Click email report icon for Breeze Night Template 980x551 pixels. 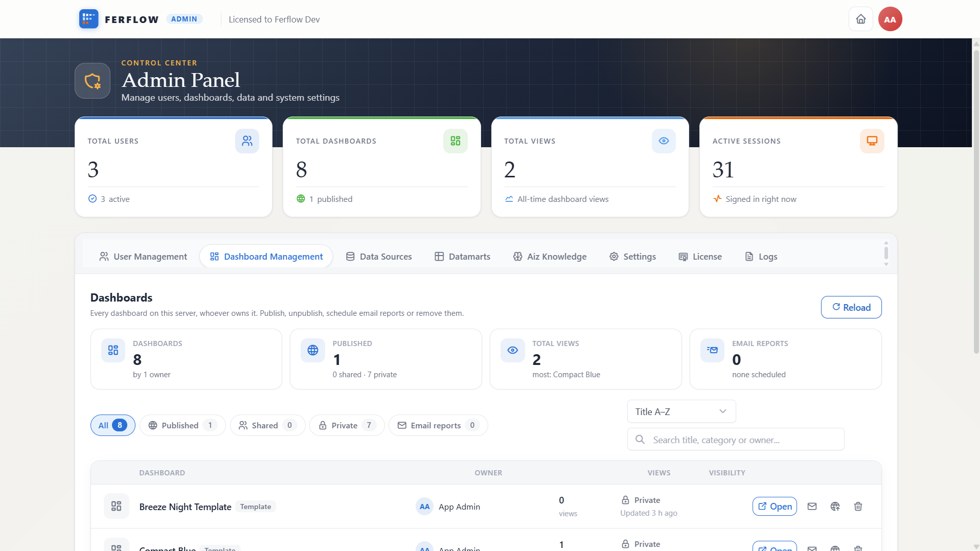tap(812, 507)
